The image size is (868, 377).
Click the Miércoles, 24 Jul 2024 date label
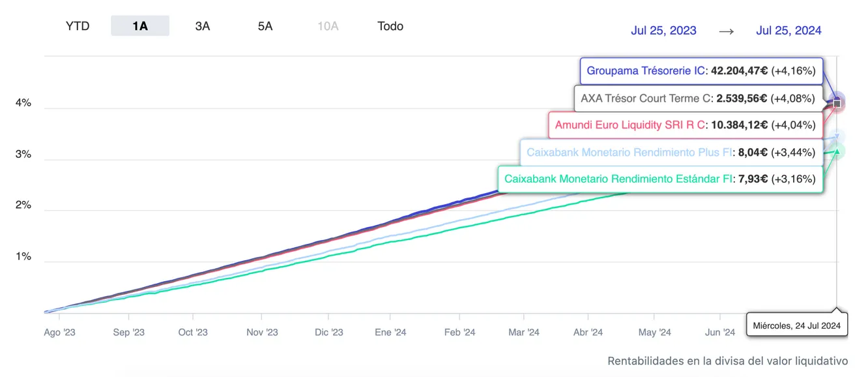tap(796, 325)
